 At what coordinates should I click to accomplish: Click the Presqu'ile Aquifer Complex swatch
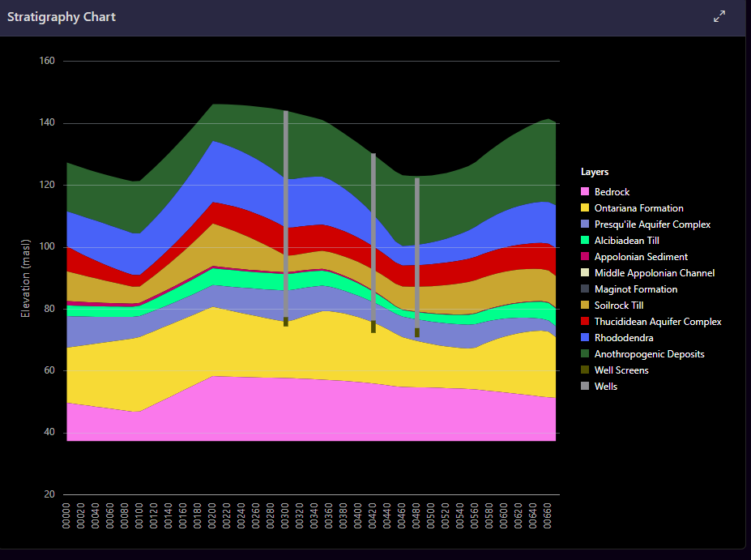585,224
